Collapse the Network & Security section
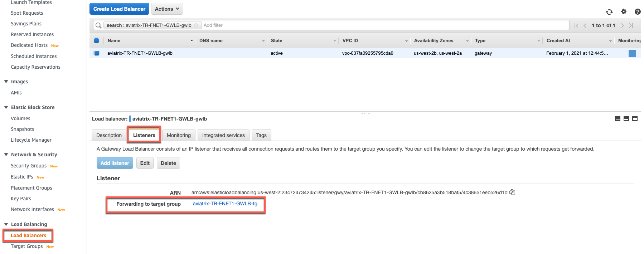Screen dimensions: 644x254 pyautogui.click(x=6, y=155)
